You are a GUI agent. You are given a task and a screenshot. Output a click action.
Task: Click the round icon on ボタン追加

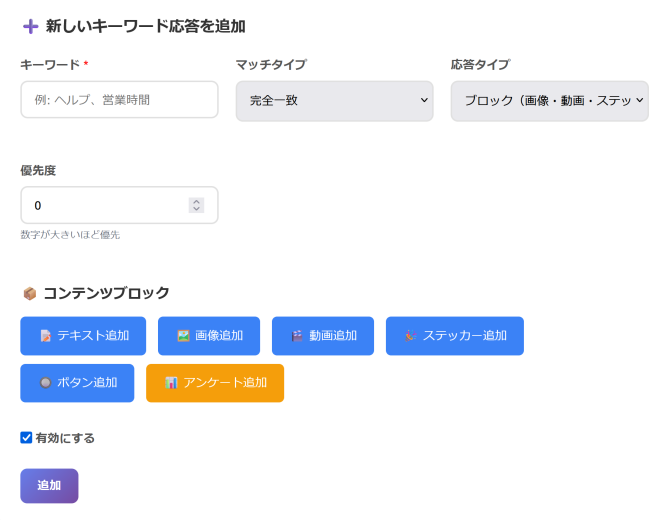tap(45, 383)
